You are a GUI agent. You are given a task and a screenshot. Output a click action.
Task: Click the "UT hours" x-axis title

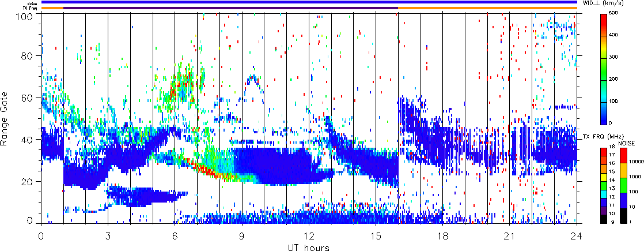(x=308, y=248)
